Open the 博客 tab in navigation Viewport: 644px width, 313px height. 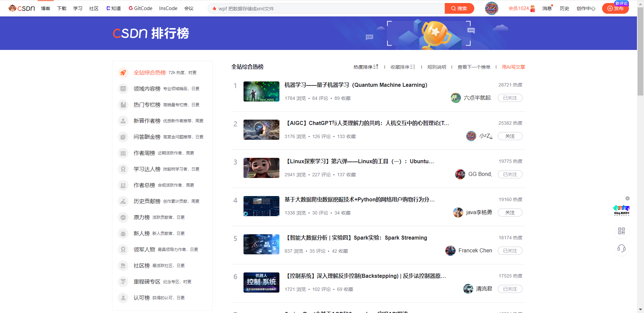pos(46,8)
